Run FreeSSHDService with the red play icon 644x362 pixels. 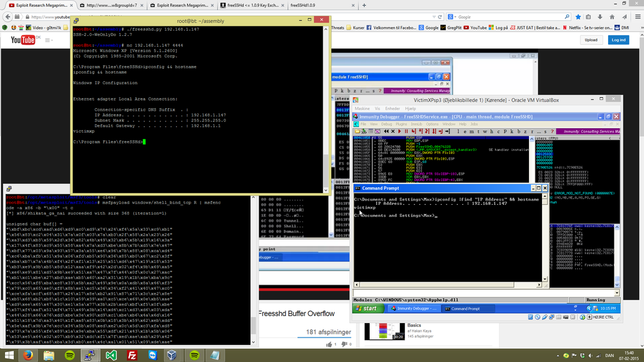click(400, 131)
